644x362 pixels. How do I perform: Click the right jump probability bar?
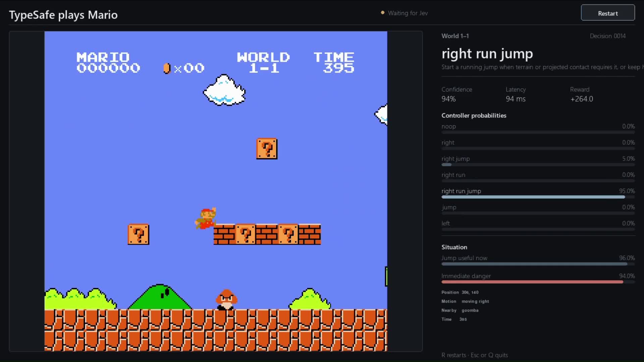(x=538, y=165)
